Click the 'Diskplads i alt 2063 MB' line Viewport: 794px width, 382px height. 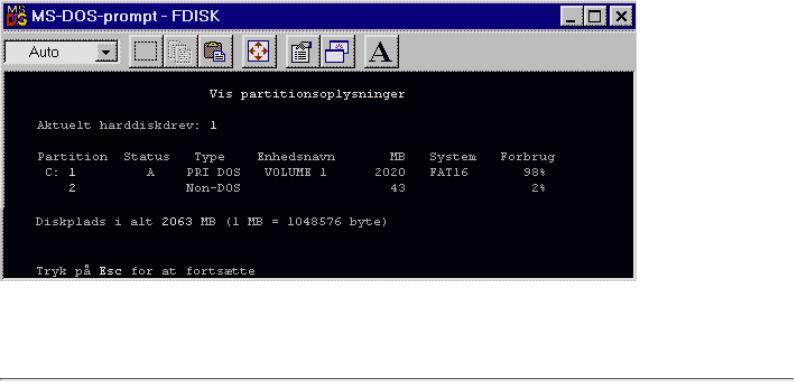pyautogui.click(x=211, y=222)
